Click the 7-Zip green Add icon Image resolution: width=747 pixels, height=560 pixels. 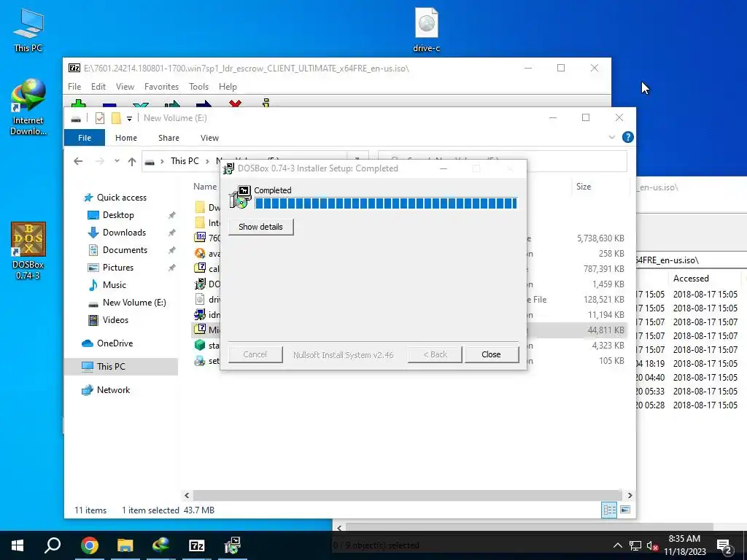coord(79,104)
